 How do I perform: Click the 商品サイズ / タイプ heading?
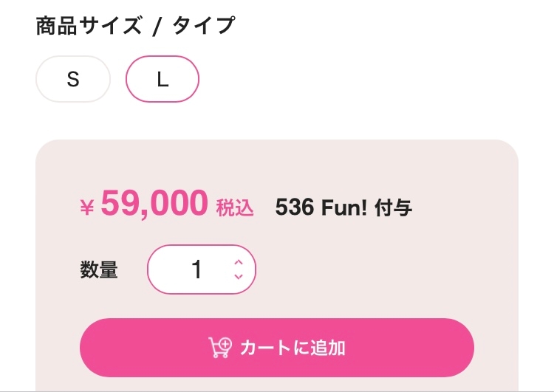(135, 25)
